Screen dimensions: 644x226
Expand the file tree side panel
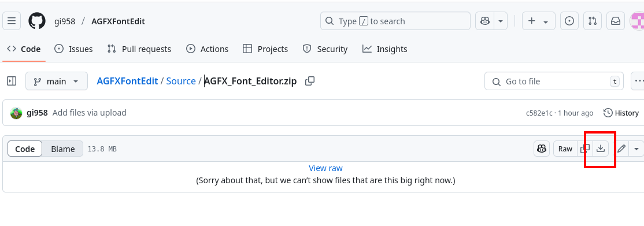click(12, 81)
